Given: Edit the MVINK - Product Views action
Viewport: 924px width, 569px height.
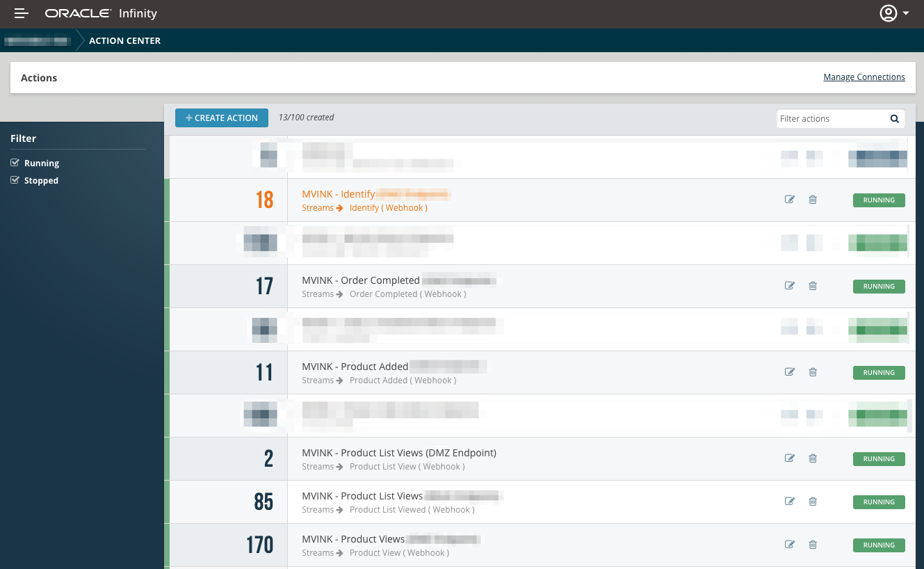Looking at the screenshot, I should [x=790, y=545].
